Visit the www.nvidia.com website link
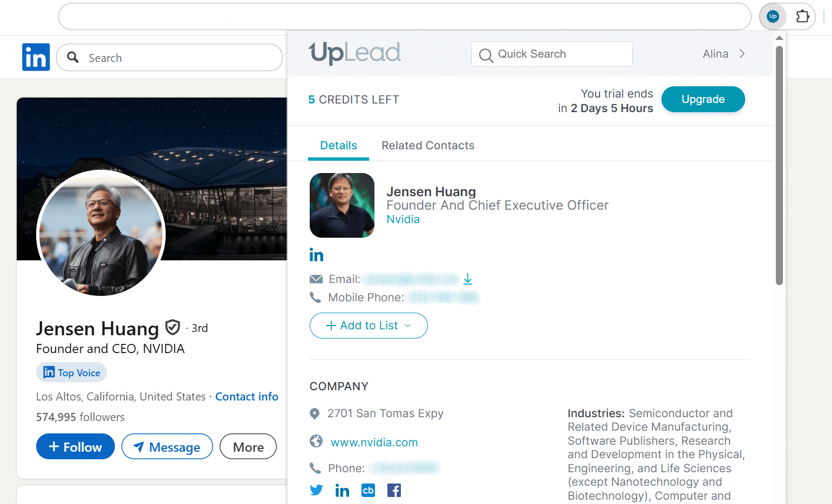The image size is (832, 504). [x=374, y=443]
